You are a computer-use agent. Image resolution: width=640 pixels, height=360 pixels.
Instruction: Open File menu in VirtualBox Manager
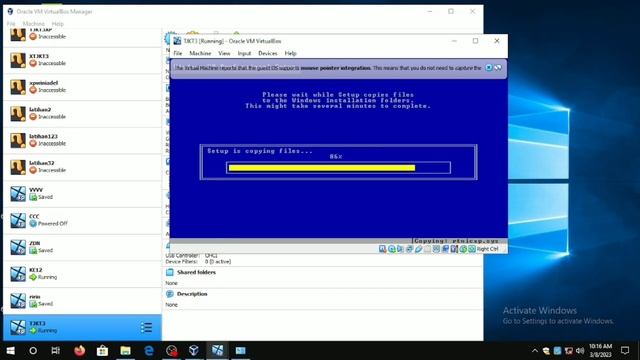tap(11, 24)
